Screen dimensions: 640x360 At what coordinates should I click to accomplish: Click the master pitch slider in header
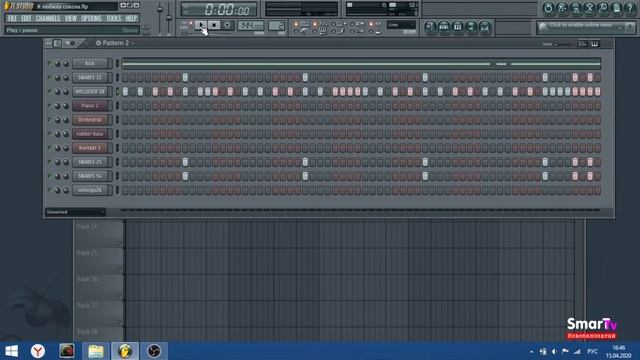[169, 18]
